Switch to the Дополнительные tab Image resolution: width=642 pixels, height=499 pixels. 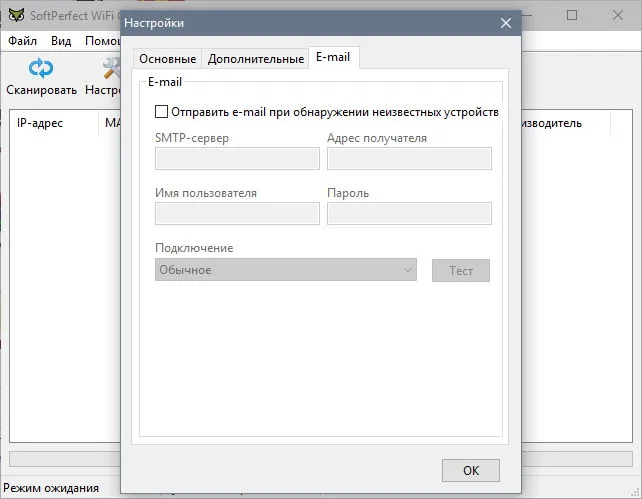(255, 59)
